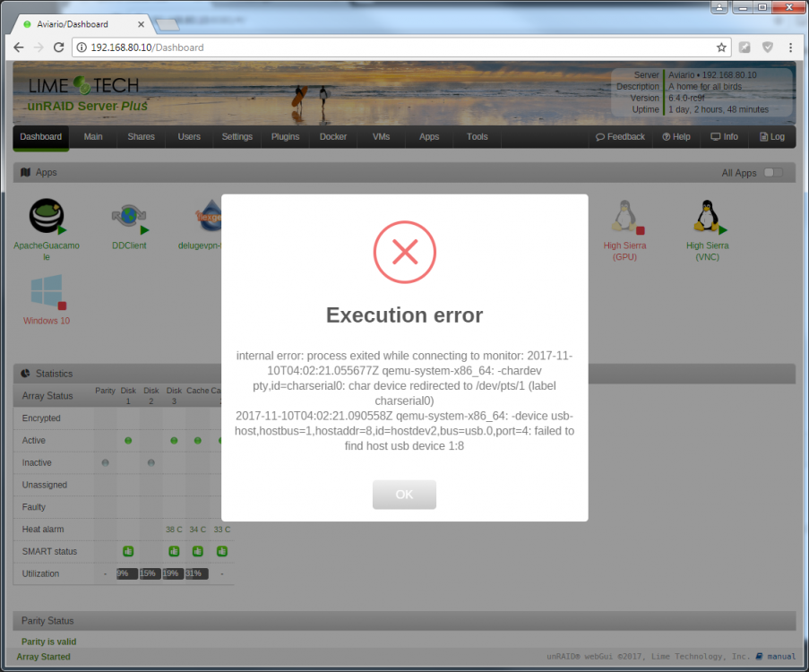Click the site information icon in address bar
809x672 pixels.
click(x=82, y=47)
